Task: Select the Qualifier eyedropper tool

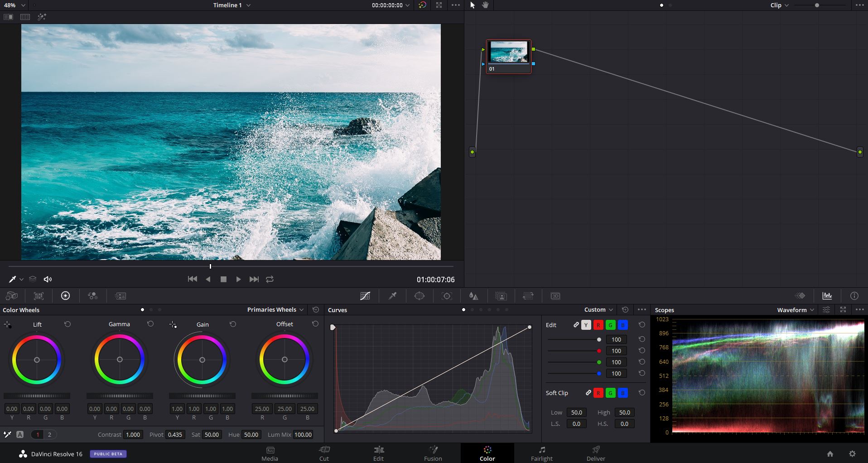Action: click(392, 296)
